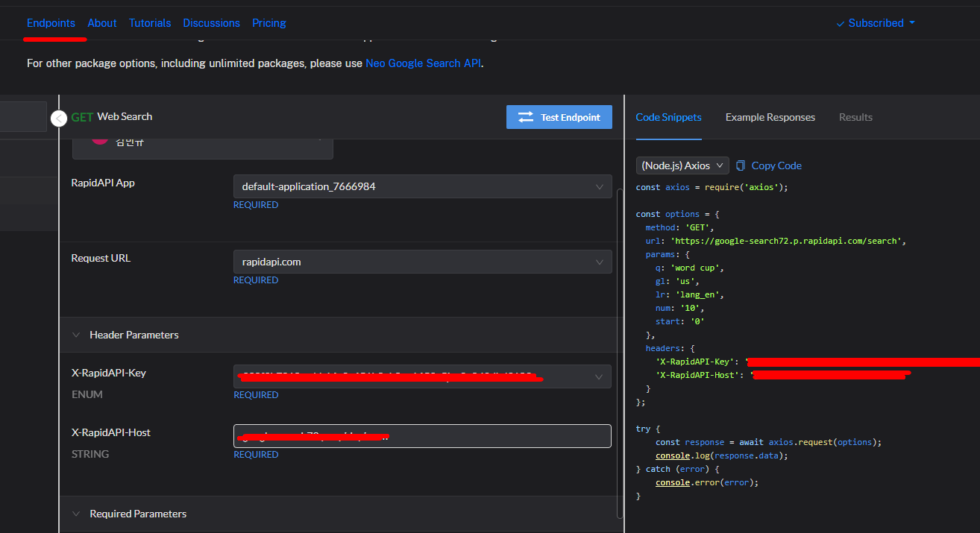Click the GET Web Search endpoint title
Screen dimensions: 980x533
point(112,117)
